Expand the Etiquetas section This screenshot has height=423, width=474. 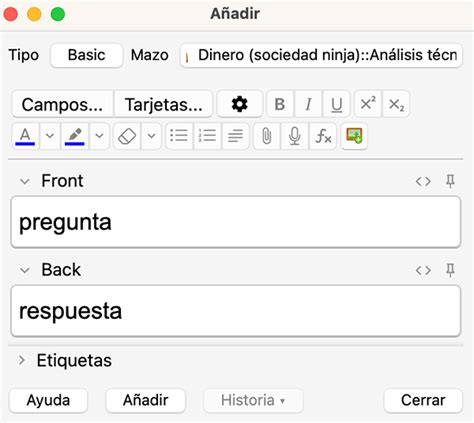(x=22, y=360)
